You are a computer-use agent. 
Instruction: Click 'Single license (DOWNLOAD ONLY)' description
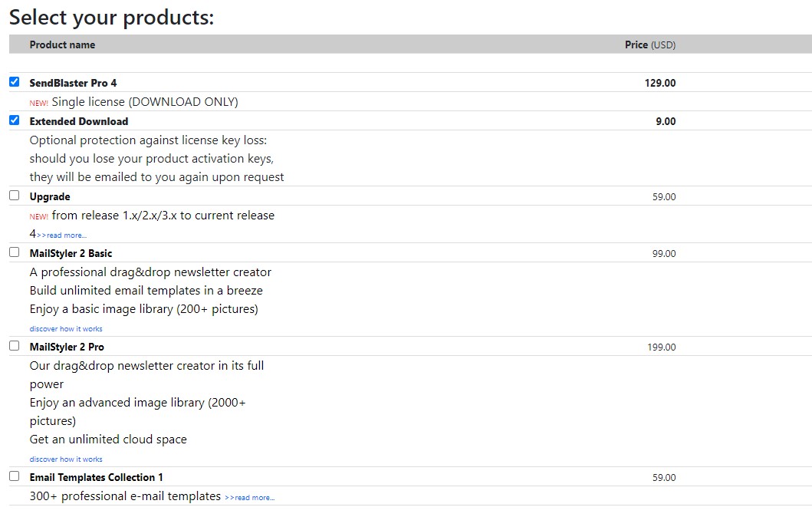pyautogui.click(x=145, y=102)
